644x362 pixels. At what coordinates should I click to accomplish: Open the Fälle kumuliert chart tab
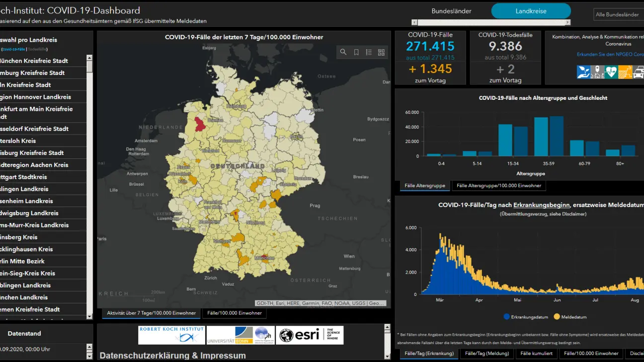click(537, 353)
